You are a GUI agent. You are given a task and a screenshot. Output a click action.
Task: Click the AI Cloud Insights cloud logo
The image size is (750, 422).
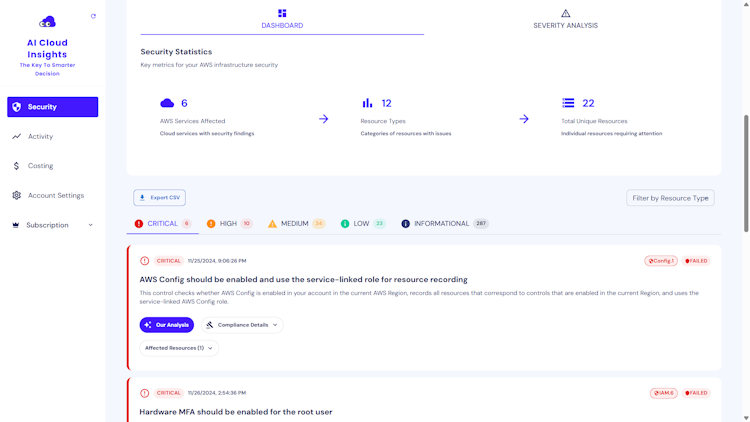tap(47, 22)
